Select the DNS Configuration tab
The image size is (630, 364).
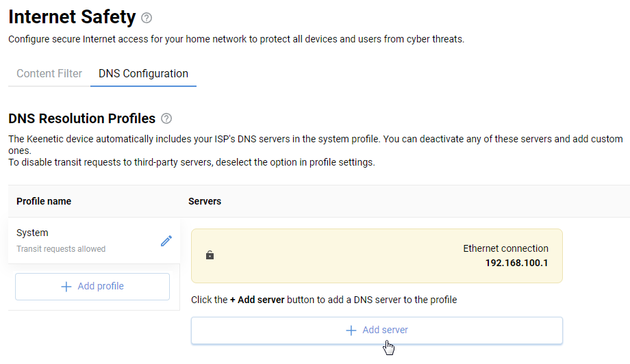point(143,74)
